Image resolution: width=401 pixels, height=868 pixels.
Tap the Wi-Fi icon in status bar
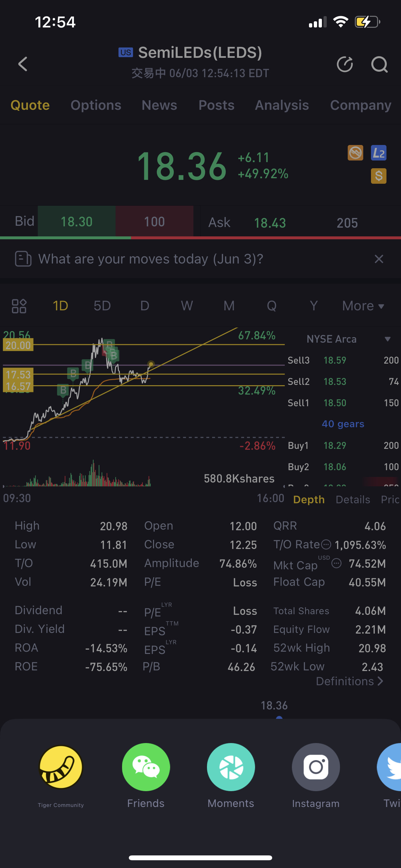340,22
